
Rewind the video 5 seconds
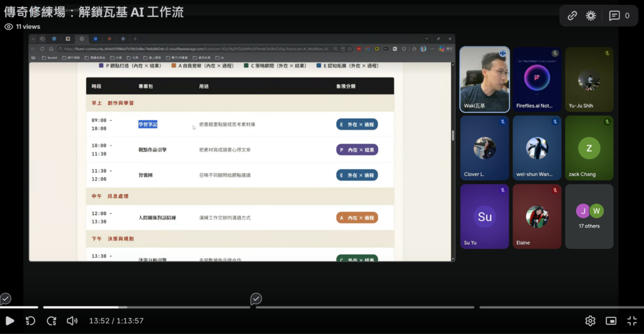(x=30, y=321)
